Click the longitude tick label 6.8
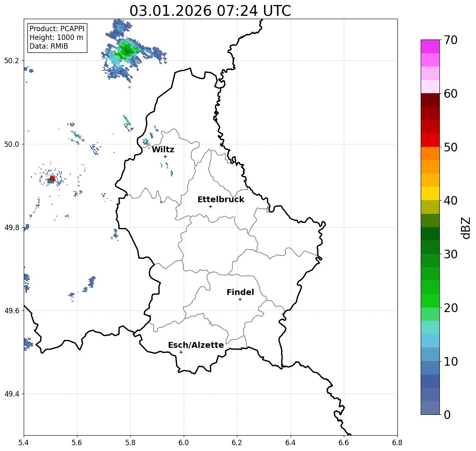This screenshot has height=451, width=476. click(x=397, y=443)
